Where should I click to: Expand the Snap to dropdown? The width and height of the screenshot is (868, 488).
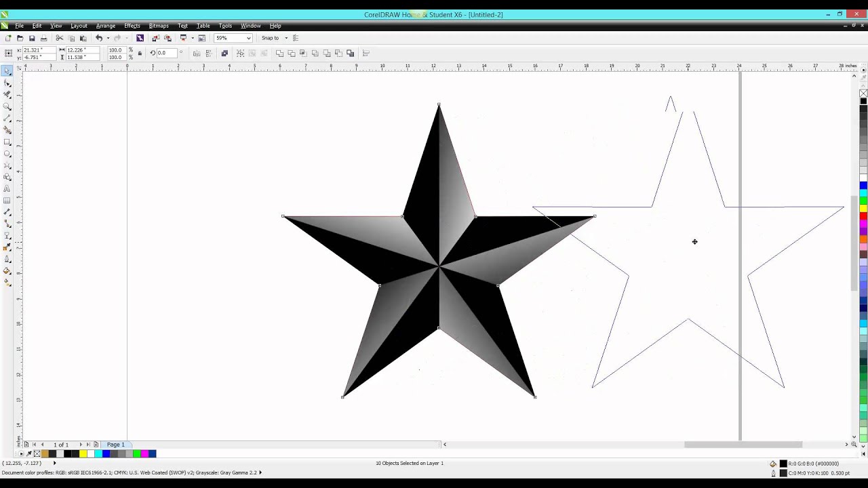pyautogui.click(x=286, y=38)
